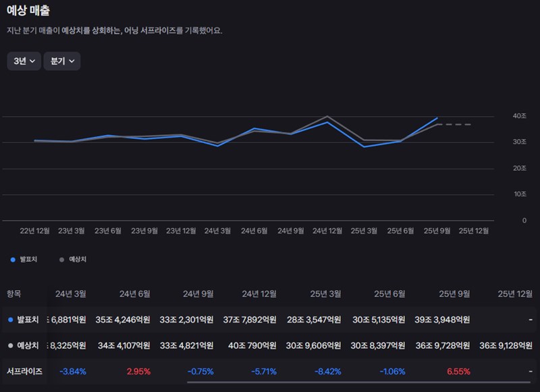Click the 서프라이즈 row label
The width and height of the screenshot is (540, 392).
pyautogui.click(x=24, y=372)
